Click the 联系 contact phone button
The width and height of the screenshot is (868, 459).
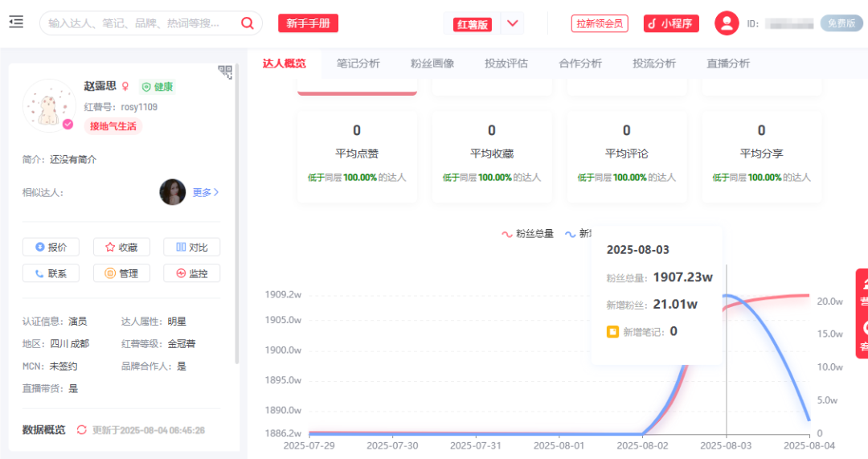(51, 273)
